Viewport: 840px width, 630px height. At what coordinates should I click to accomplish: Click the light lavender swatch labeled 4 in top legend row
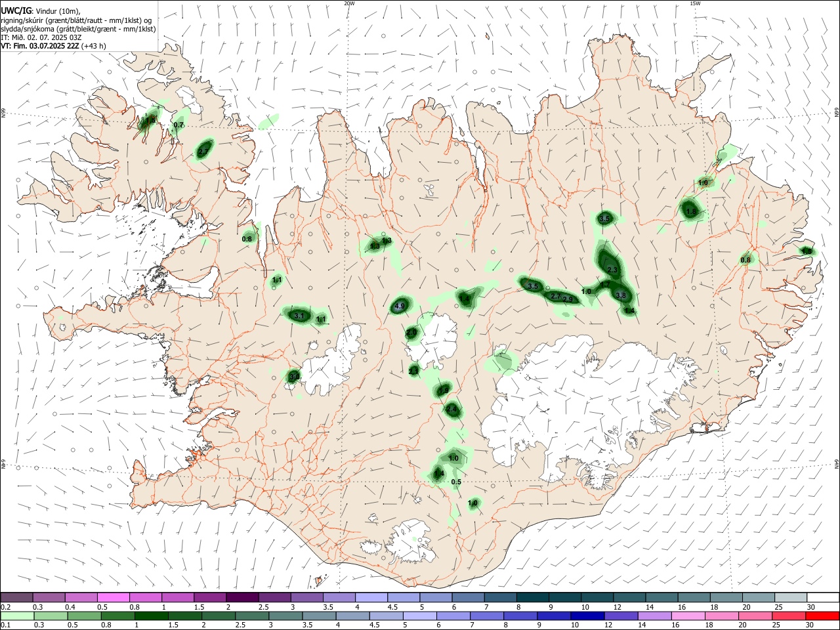click(371, 597)
